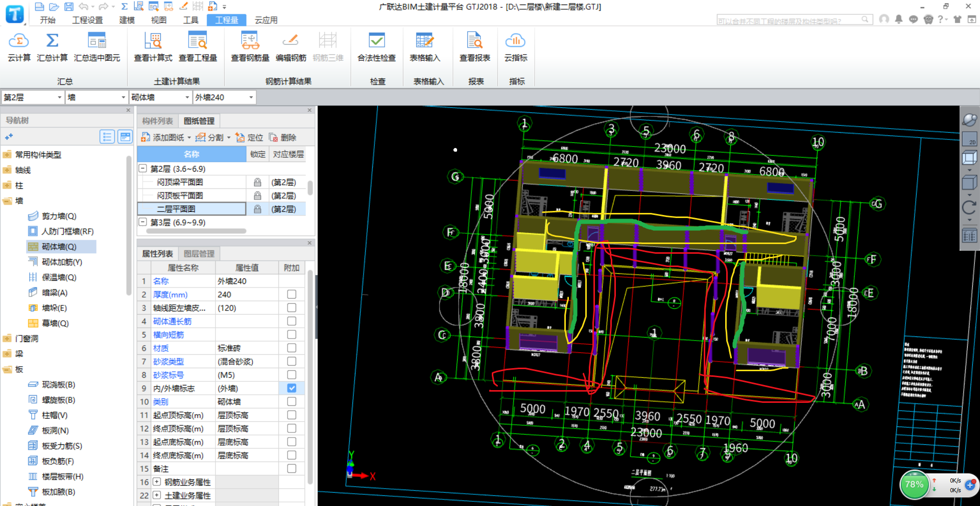Uncheck 内/外墙标志 附加 checkbox
Screen dimensions: 980x506
292,388
